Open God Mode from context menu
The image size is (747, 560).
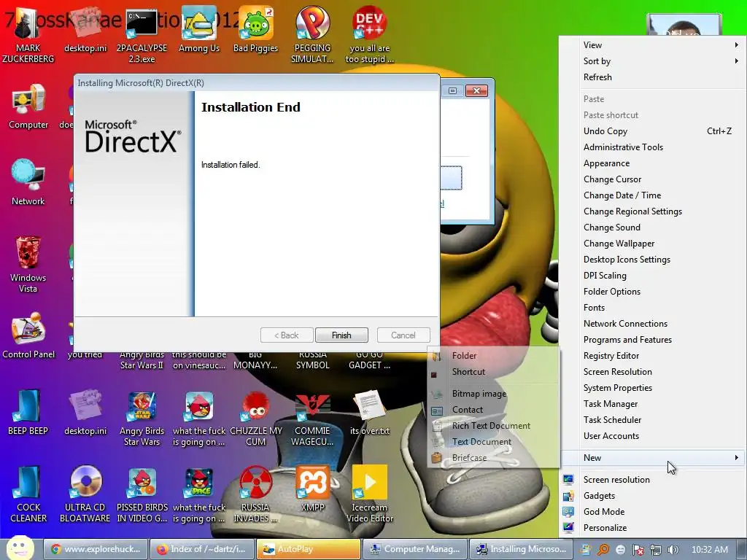point(653,511)
